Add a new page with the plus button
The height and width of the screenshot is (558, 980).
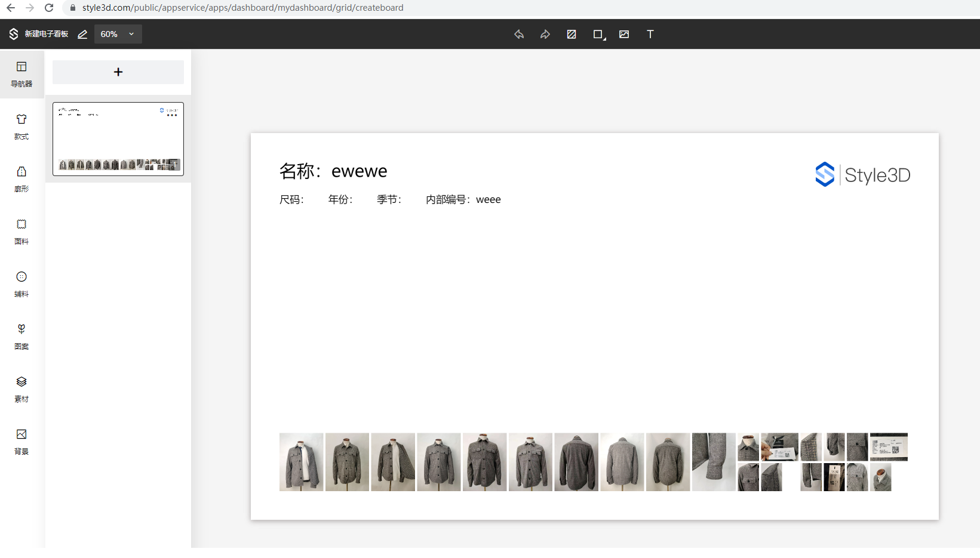[118, 72]
